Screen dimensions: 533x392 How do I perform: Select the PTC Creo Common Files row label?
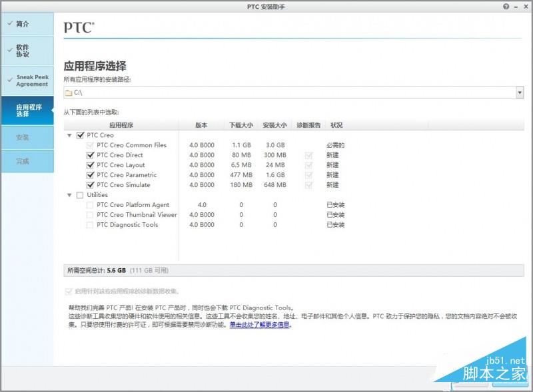[131, 145]
